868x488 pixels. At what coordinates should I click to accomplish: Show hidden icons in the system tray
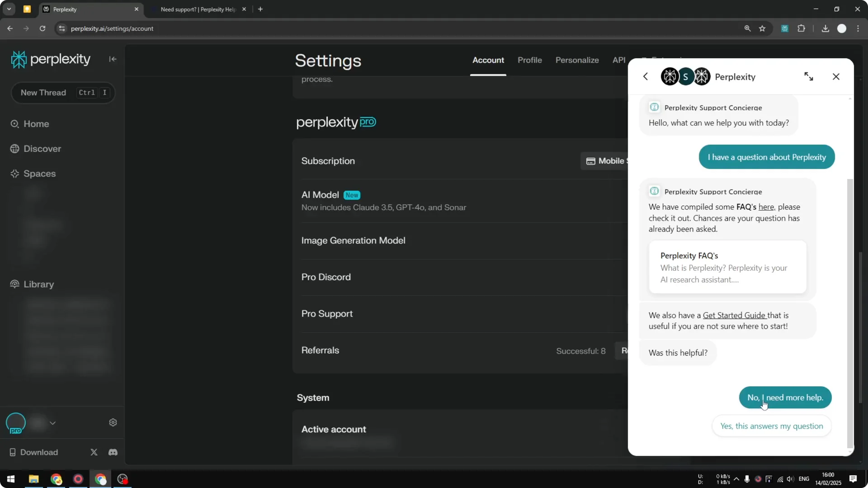tap(737, 479)
